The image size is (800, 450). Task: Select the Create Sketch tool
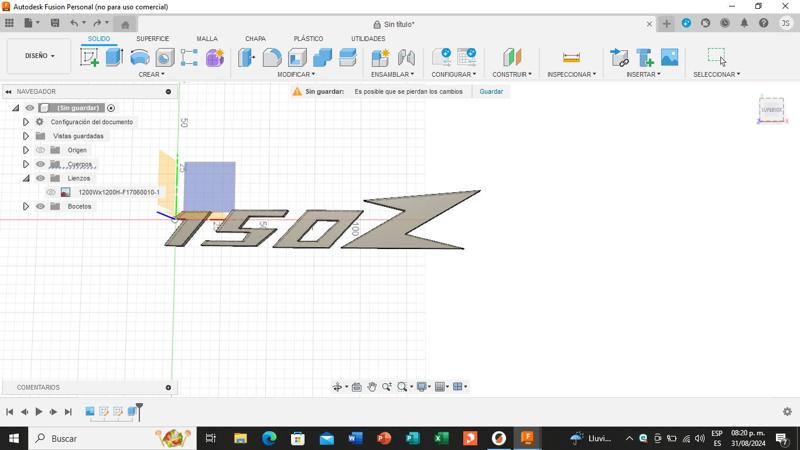click(x=89, y=57)
